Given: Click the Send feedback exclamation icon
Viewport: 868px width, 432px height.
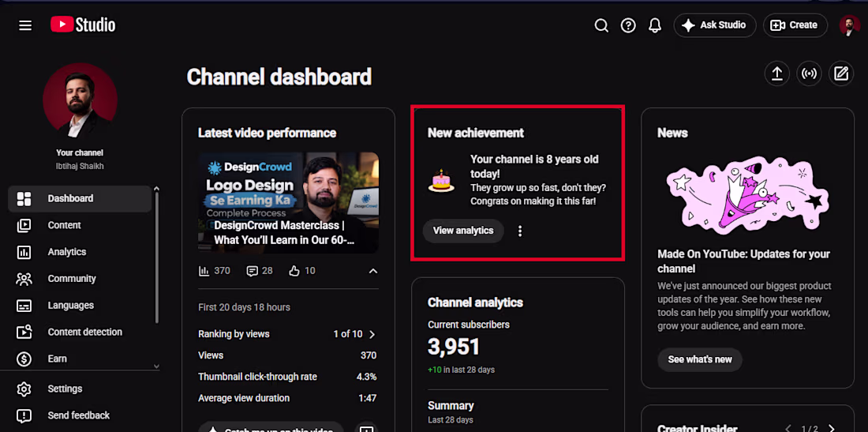Looking at the screenshot, I should (x=24, y=415).
